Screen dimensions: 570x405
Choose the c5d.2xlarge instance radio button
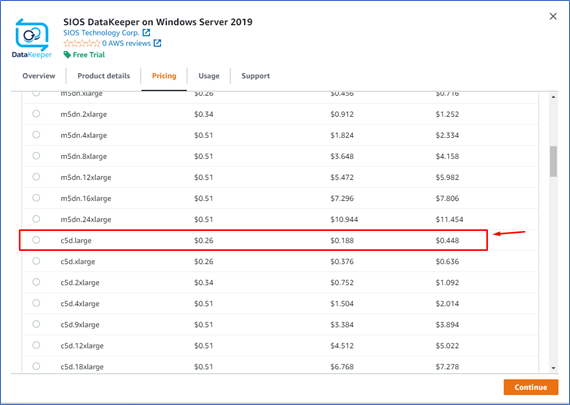pos(36,282)
